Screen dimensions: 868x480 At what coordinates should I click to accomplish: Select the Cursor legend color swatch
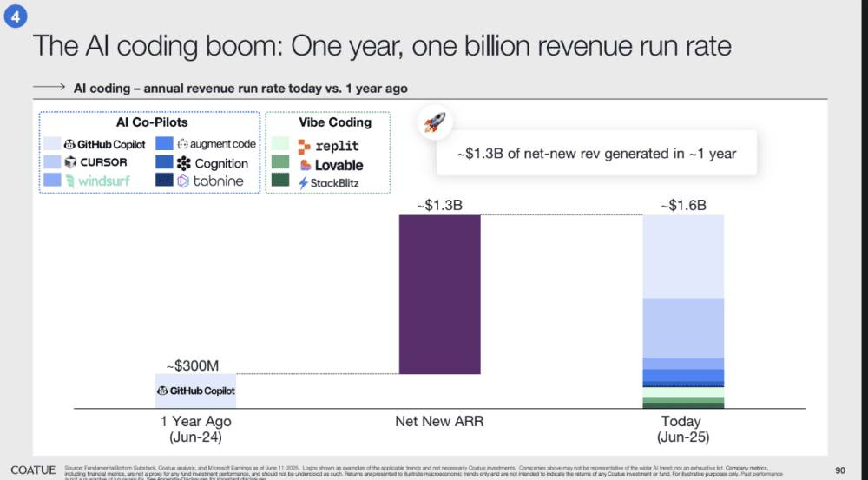(x=52, y=161)
